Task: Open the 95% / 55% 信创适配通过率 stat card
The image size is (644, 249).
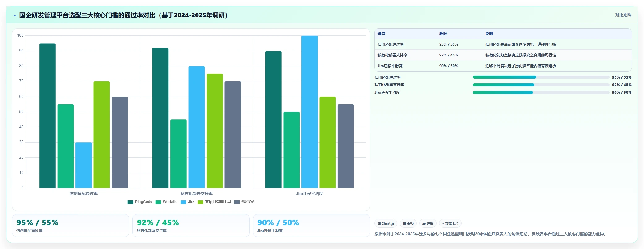Action: pos(70,226)
